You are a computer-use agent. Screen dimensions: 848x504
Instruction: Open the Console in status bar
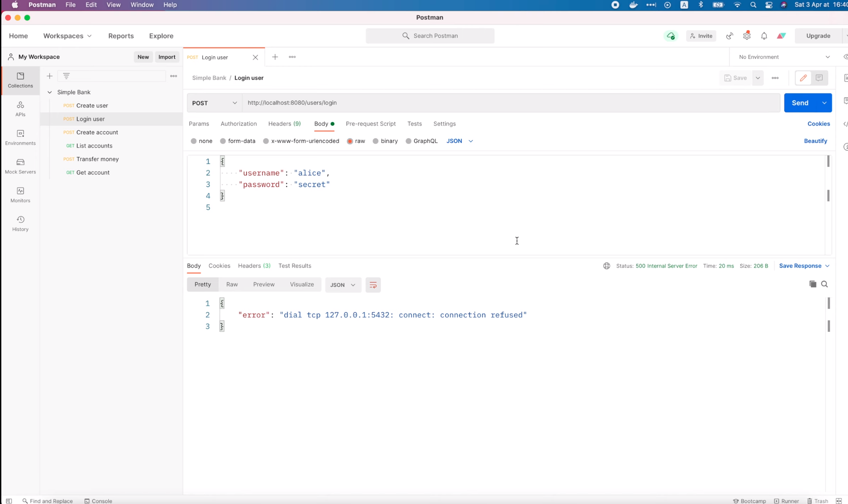pyautogui.click(x=98, y=501)
